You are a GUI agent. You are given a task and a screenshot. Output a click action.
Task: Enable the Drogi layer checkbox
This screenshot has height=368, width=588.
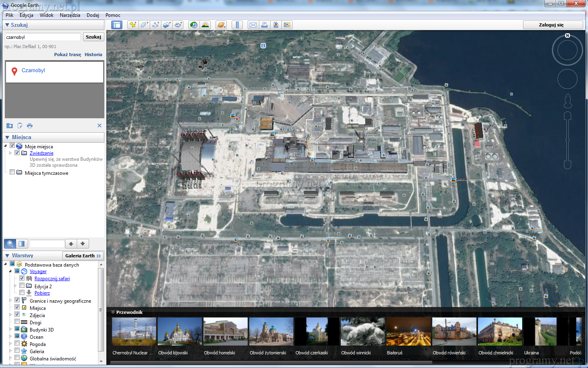[17, 322]
